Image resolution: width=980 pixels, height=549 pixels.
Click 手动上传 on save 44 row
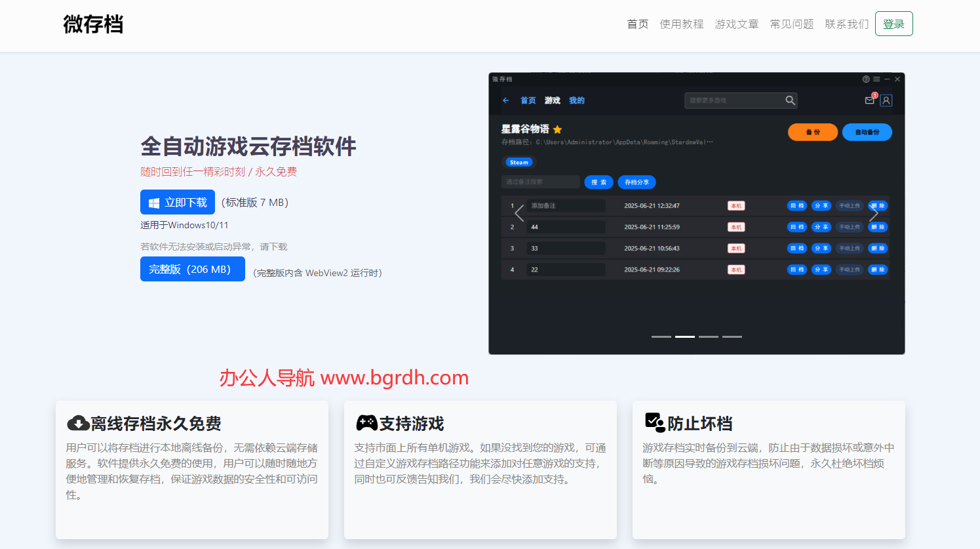tap(850, 227)
